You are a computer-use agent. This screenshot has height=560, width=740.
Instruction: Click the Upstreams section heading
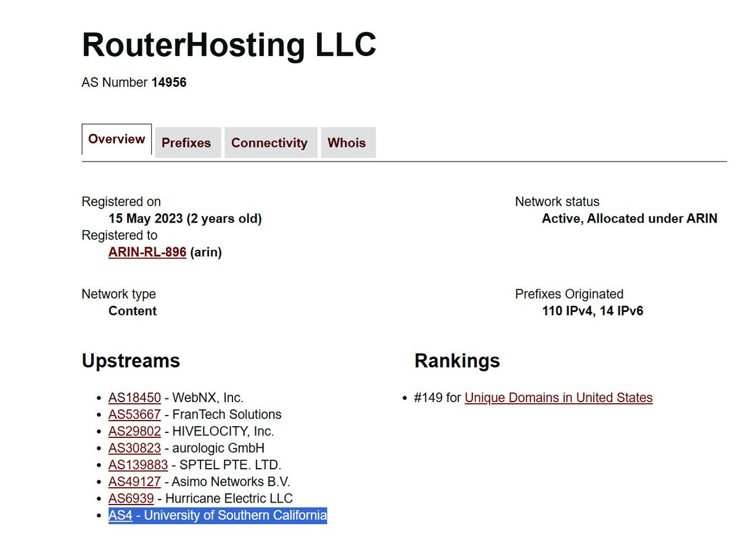click(x=131, y=361)
